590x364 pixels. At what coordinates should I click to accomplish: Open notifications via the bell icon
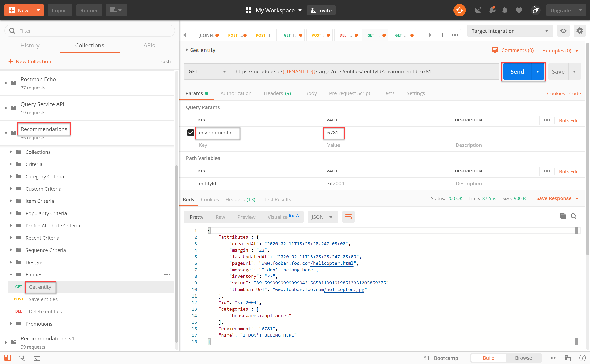[505, 10]
